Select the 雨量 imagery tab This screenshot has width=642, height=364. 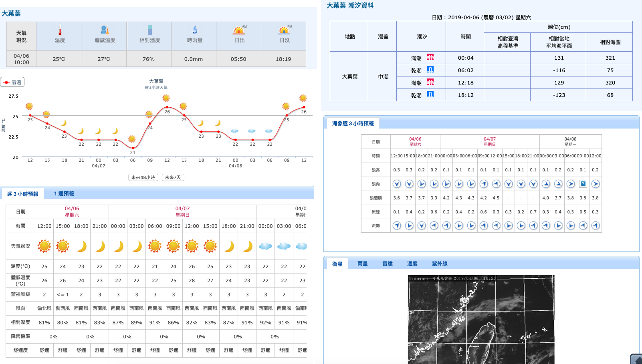tap(363, 263)
